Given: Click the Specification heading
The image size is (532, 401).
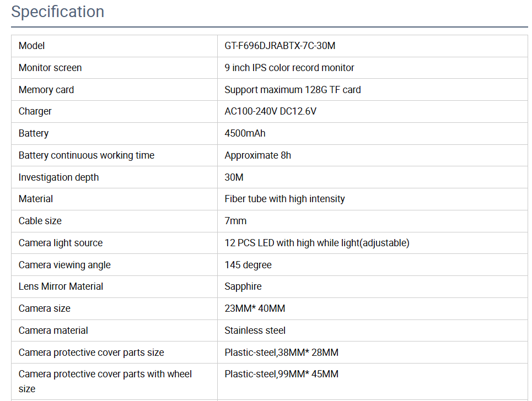Looking at the screenshot, I should (x=58, y=12).
